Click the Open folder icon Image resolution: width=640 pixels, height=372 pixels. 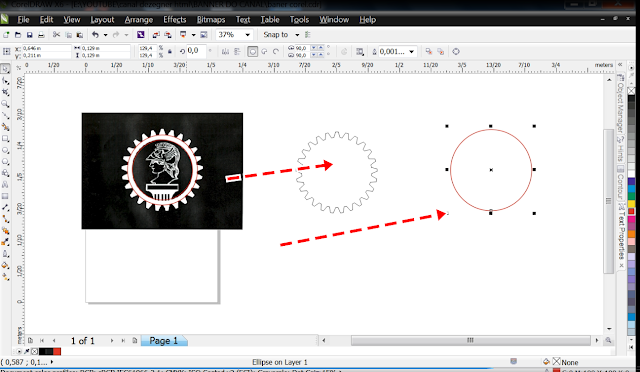point(18,35)
